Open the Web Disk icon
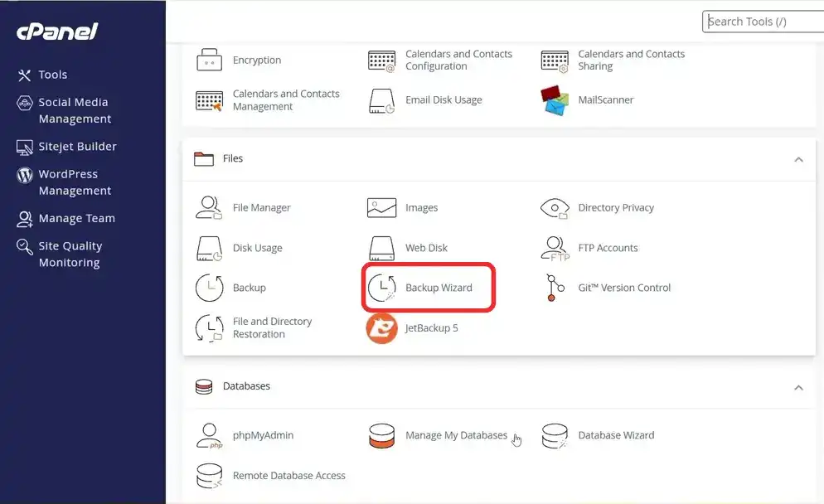 tap(381, 248)
